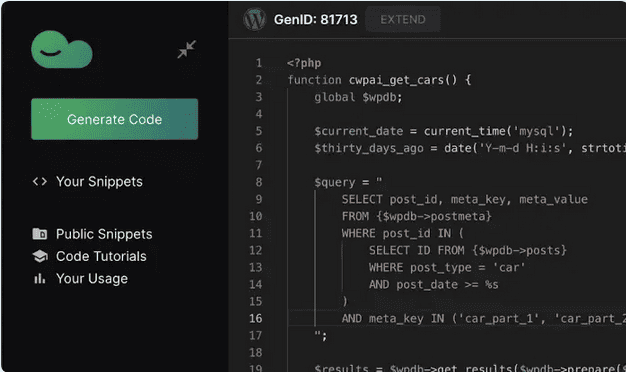Click the WordPress logo icon
The width and height of the screenshot is (626, 372).
coord(254,19)
